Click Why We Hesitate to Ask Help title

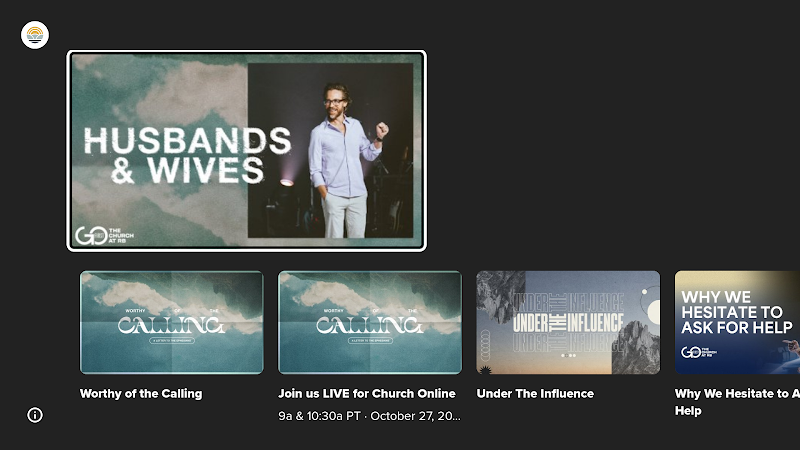pos(737,402)
